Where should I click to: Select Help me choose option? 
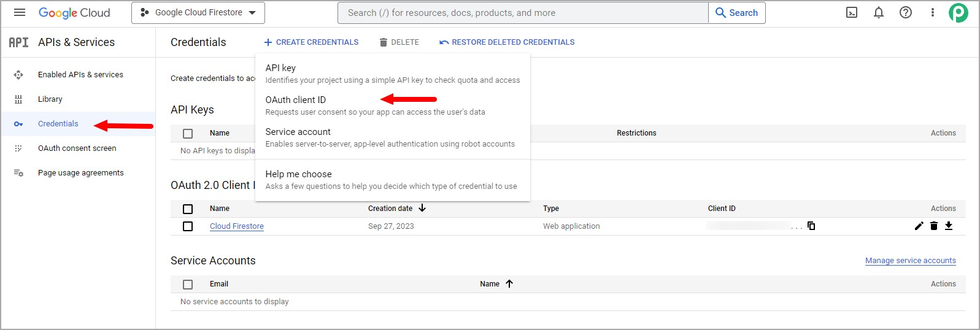click(393, 180)
